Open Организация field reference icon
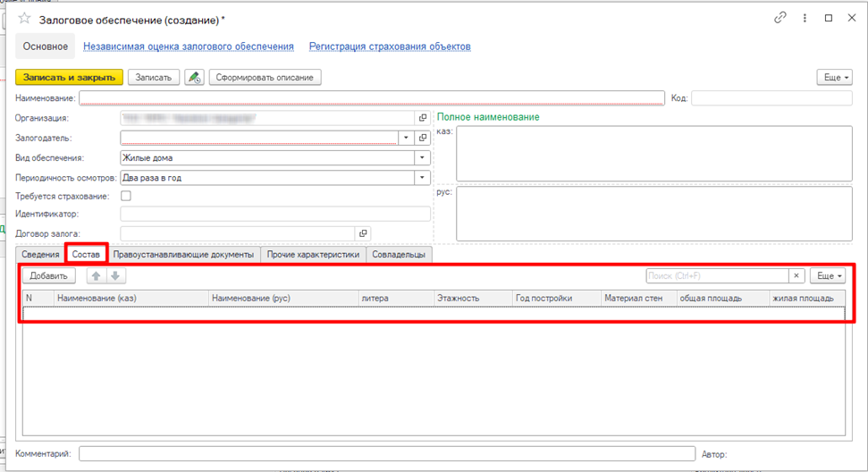Viewport: 868px width, 472px height. pyautogui.click(x=423, y=118)
